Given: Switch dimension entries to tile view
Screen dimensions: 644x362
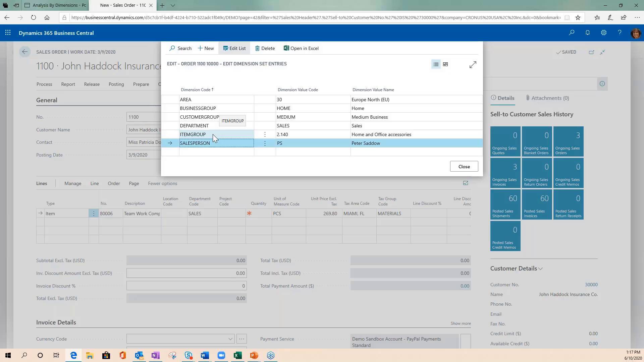Looking at the screenshot, I should click(x=445, y=64).
